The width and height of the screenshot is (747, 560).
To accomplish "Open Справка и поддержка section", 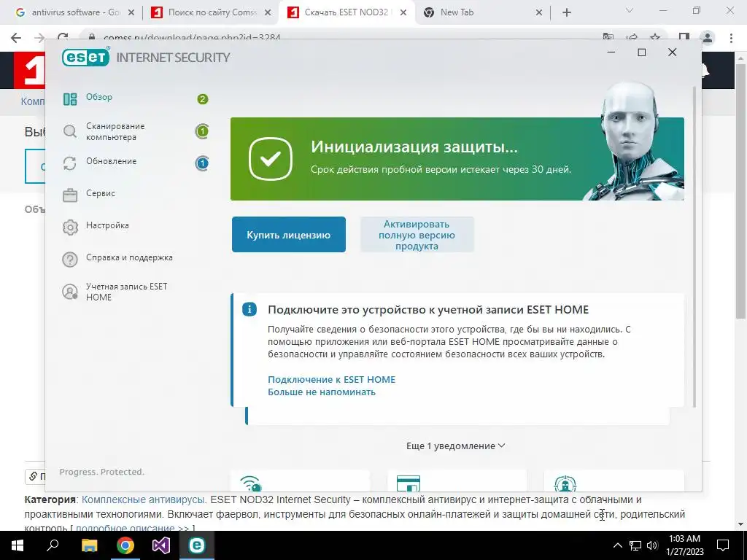I will [129, 257].
